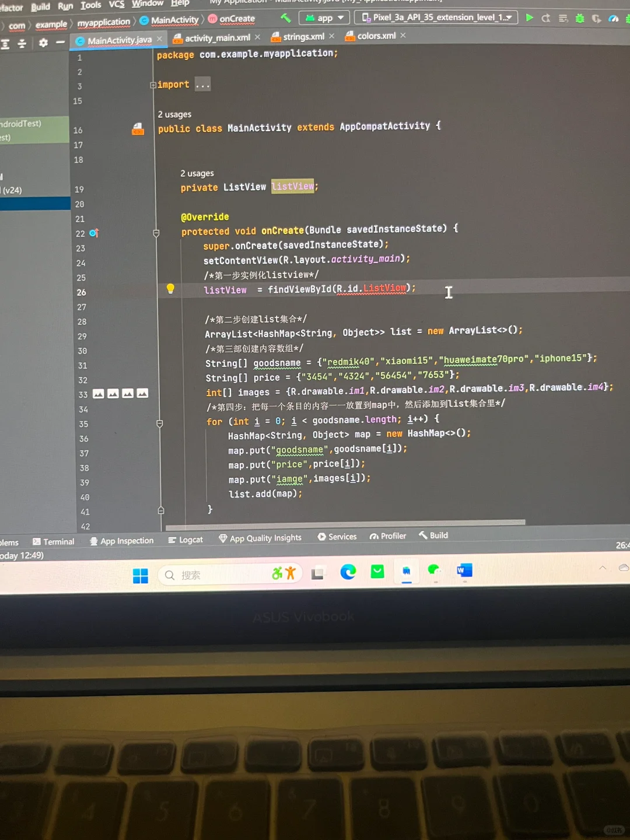Open the Build menu
630x840 pixels.
[x=40, y=6]
